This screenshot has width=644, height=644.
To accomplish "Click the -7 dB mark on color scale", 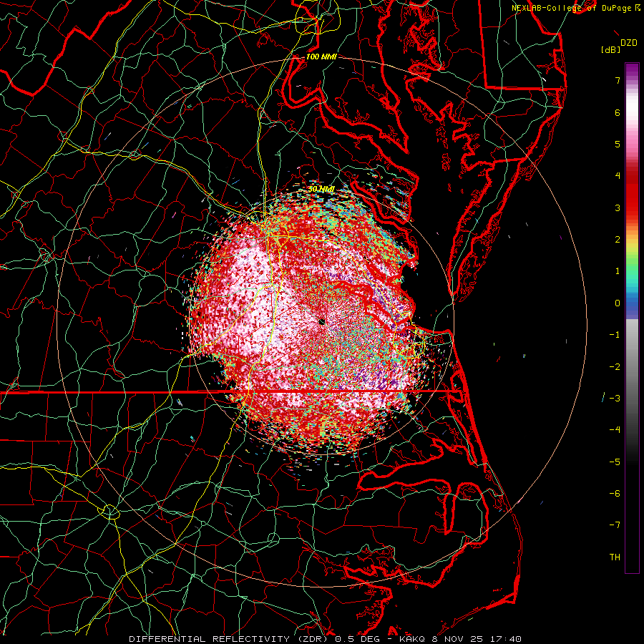I will pyautogui.click(x=615, y=525).
